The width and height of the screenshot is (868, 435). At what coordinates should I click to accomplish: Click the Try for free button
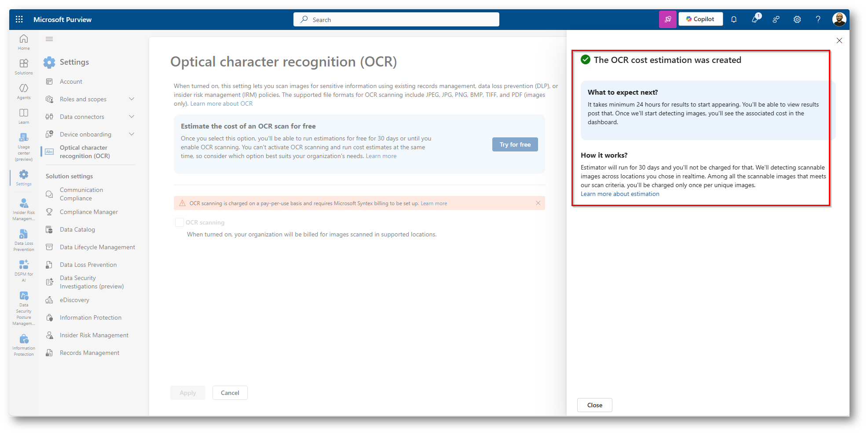515,144
